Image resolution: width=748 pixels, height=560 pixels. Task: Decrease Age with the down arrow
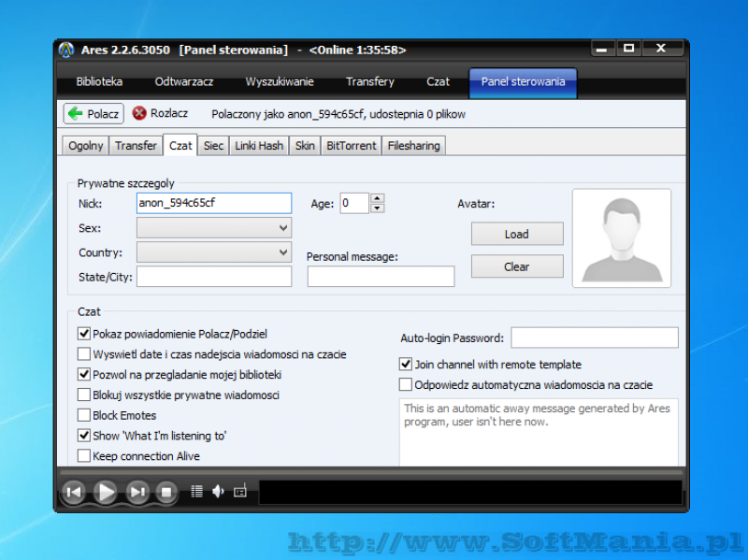[x=378, y=208]
